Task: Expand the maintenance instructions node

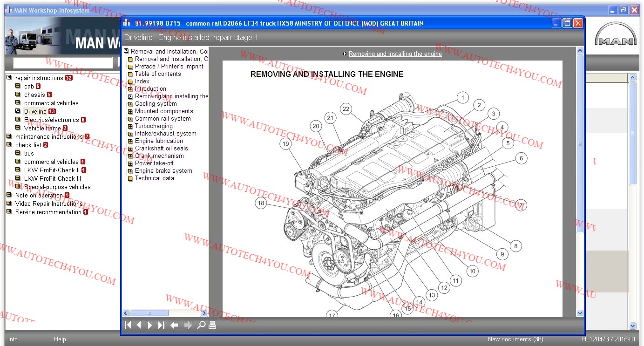Action: (9, 136)
